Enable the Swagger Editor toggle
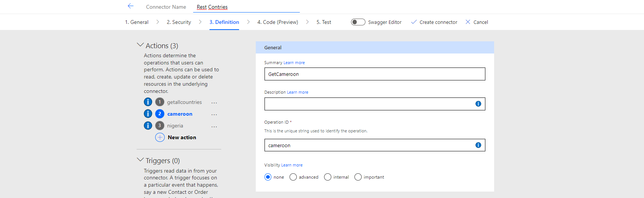This screenshot has height=198, width=644. click(x=358, y=22)
